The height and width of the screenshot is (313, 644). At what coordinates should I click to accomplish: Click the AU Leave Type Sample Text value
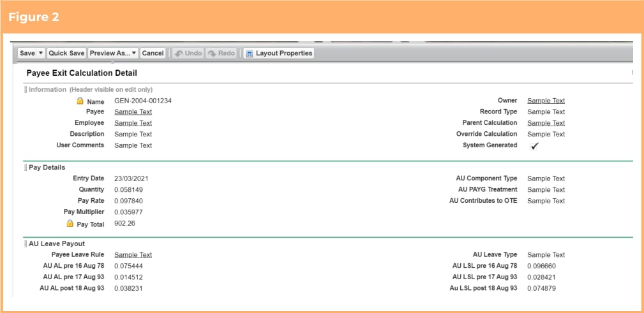tap(546, 254)
